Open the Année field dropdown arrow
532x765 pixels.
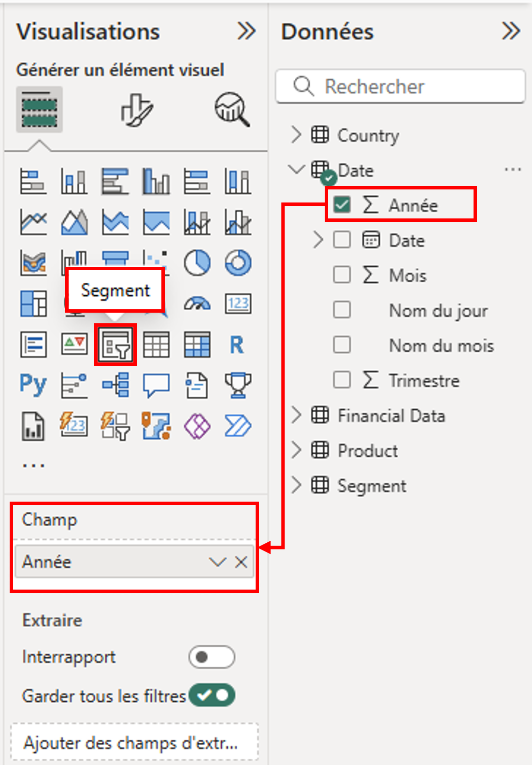point(217,562)
